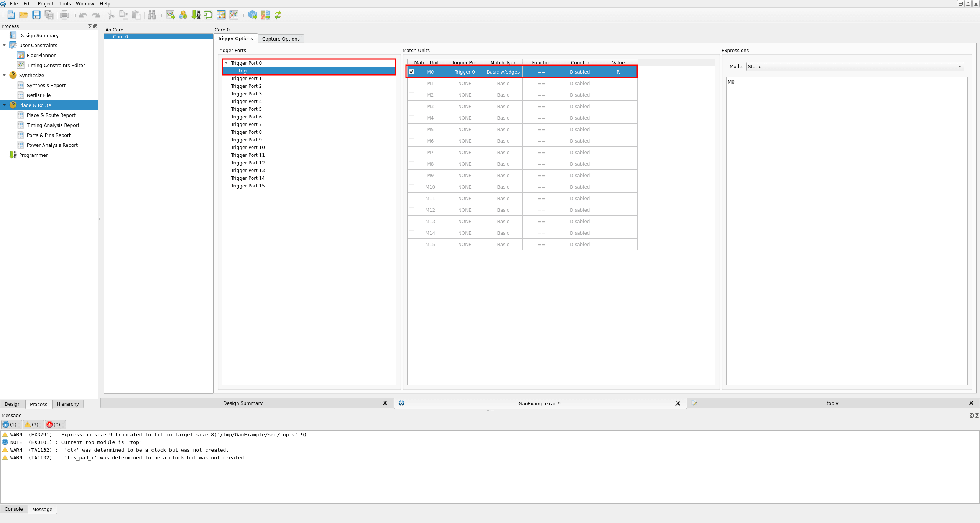
Task: Open Programmer via green download-bits toolbar icon
Action: (x=196, y=15)
